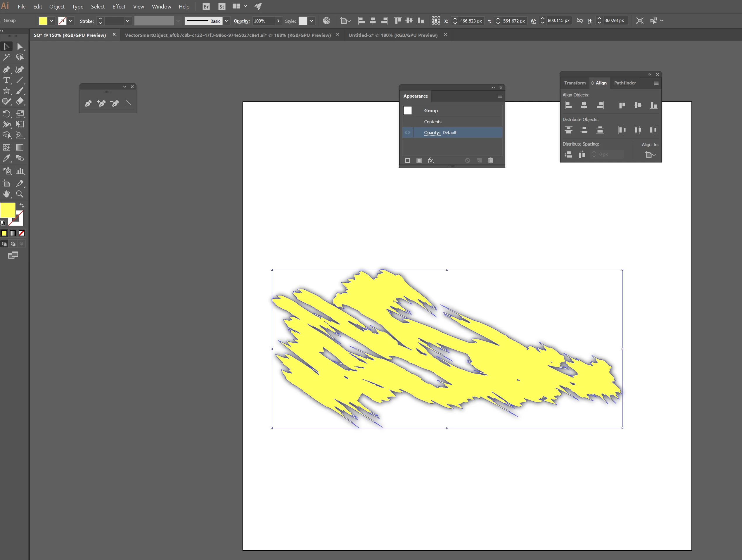Switch to the Untitled-2 document tab
The height and width of the screenshot is (560, 742).
pyautogui.click(x=393, y=35)
